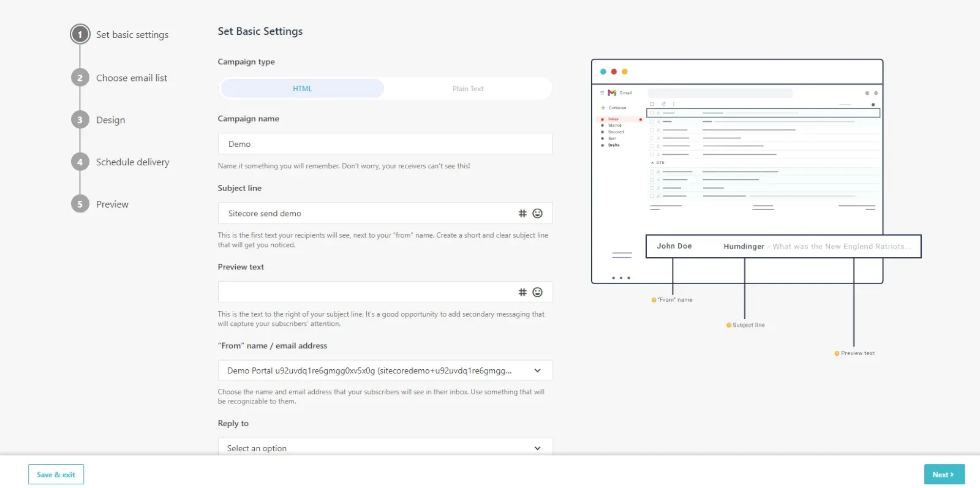980x488 pixels.
Task: Click the Subject line label above the field
Action: tap(239, 188)
